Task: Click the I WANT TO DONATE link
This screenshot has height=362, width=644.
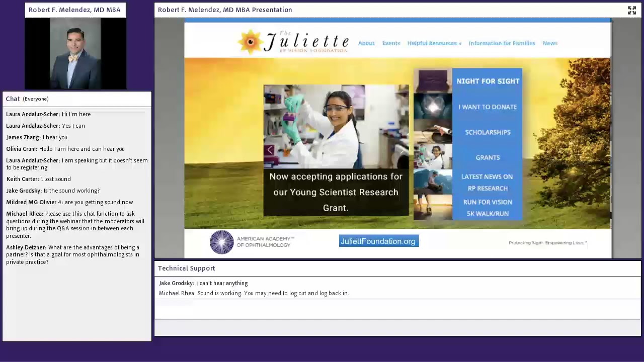Action: pyautogui.click(x=488, y=107)
